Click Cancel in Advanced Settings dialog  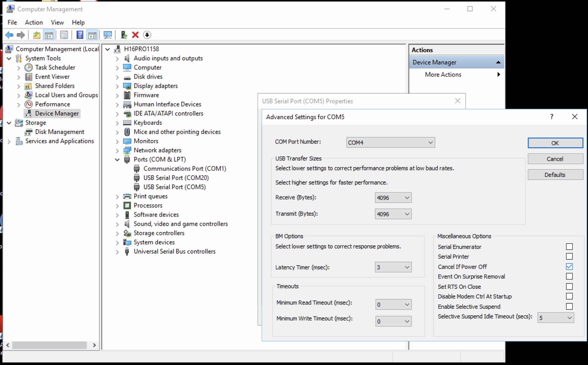tap(555, 159)
